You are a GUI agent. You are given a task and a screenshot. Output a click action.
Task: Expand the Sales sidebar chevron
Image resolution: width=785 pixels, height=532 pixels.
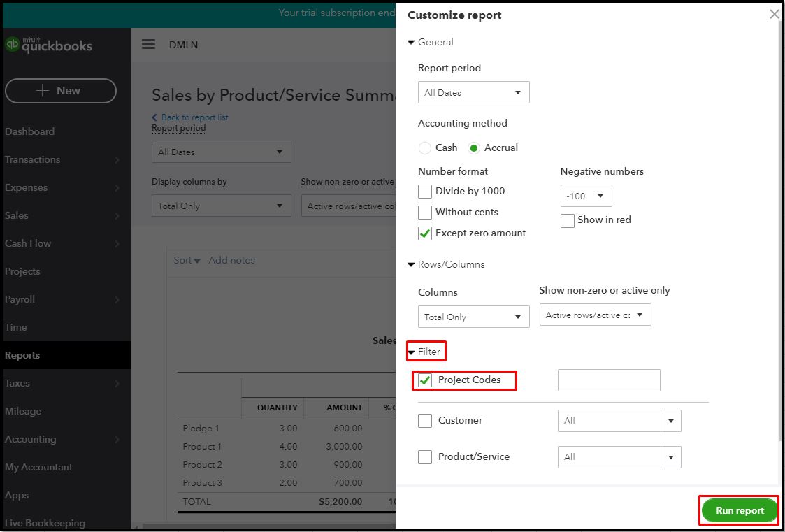coord(117,216)
